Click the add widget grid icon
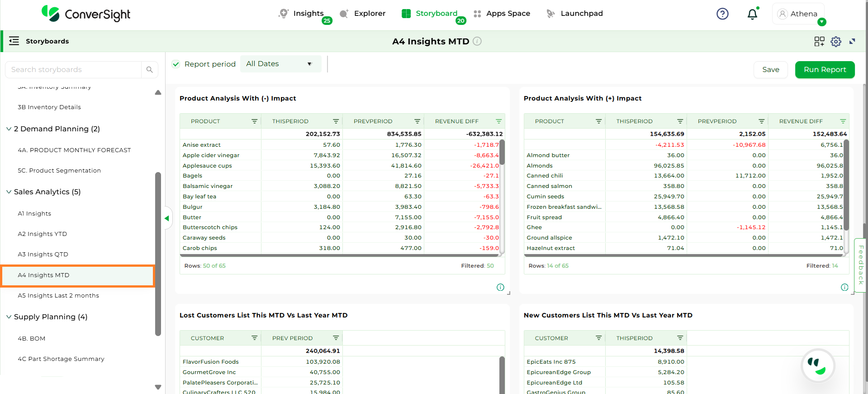 pos(819,42)
